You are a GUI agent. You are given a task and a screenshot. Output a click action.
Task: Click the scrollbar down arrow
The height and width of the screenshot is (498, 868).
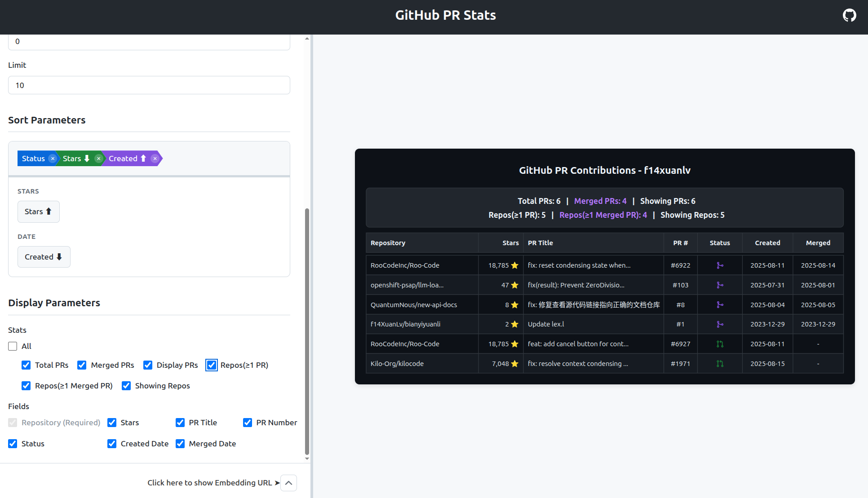pos(307,458)
